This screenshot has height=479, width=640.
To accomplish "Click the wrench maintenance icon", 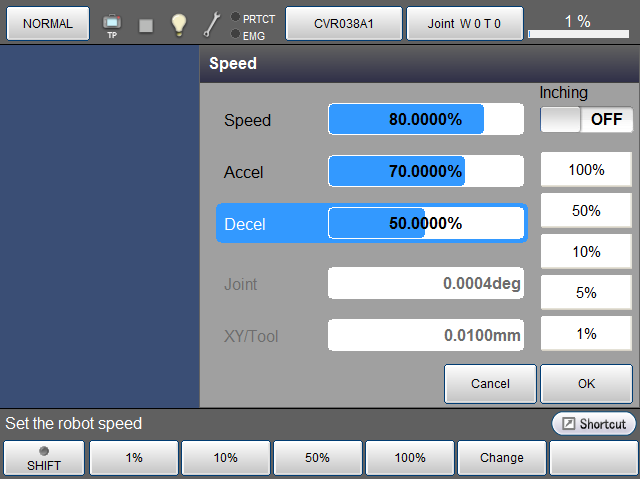I will tap(211, 24).
